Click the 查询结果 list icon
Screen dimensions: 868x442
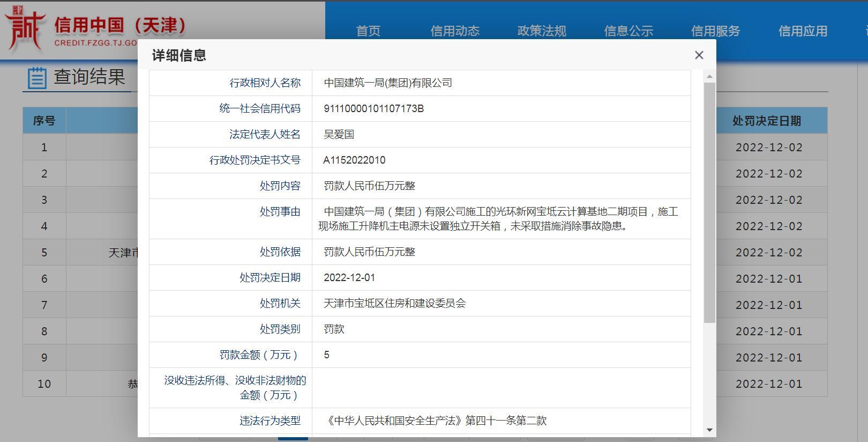coord(37,78)
